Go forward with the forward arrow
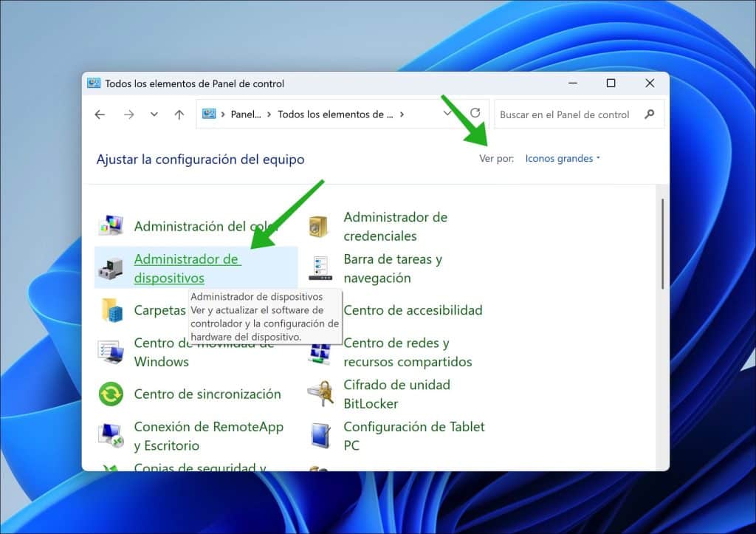756x534 pixels. coord(128,114)
